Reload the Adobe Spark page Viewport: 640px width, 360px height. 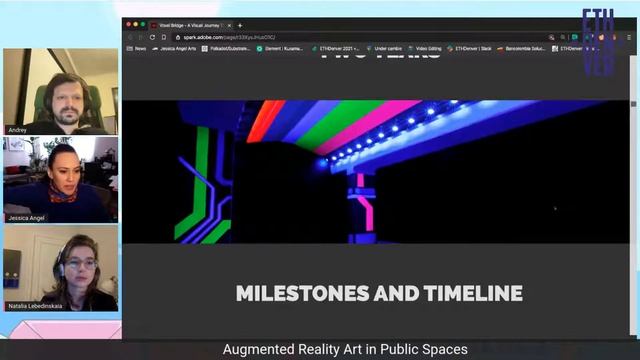tap(152, 37)
